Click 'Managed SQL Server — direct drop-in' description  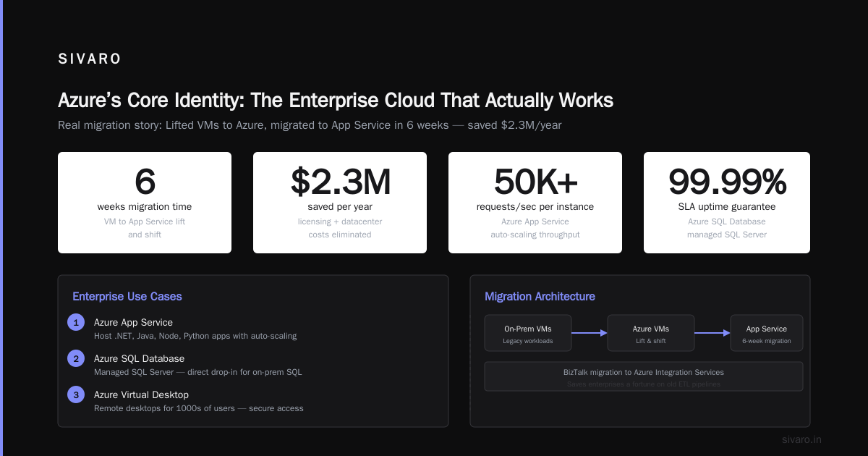(x=198, y=372)
